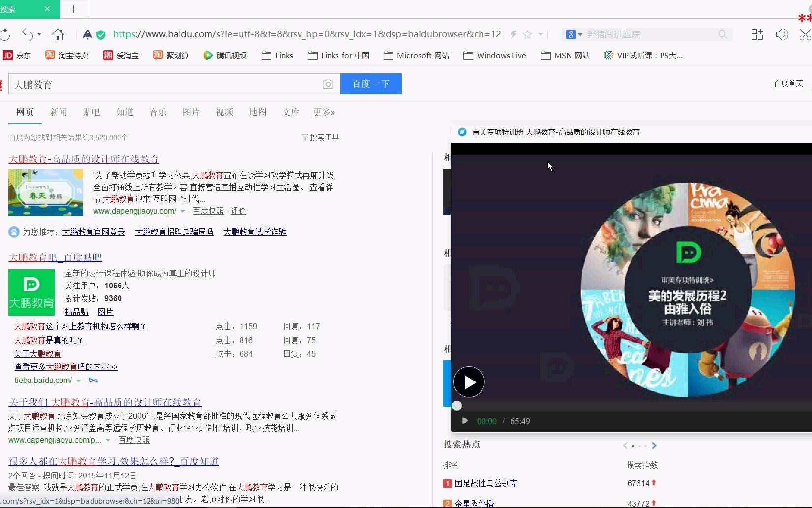Image resolution: width=812 pixels, height=508 pixels.
Task: Switch to the 新闻 tab
Action: click(59, 112)
